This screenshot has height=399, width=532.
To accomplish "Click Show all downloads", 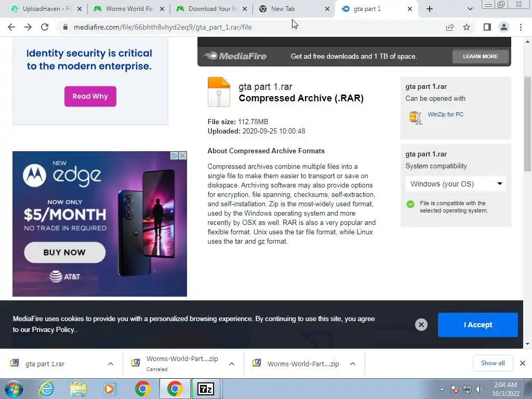I will coord(493,363).
